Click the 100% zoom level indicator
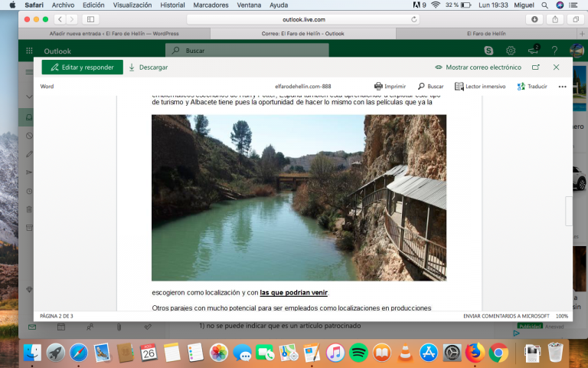The image size is (588, 368). pyautogui.click(x=562, y=316)
